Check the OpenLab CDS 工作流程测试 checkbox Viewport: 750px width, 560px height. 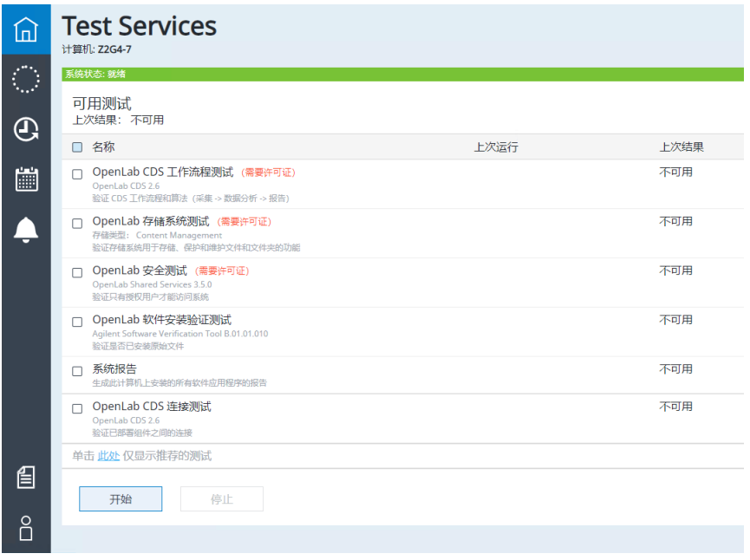pos(77,174)
